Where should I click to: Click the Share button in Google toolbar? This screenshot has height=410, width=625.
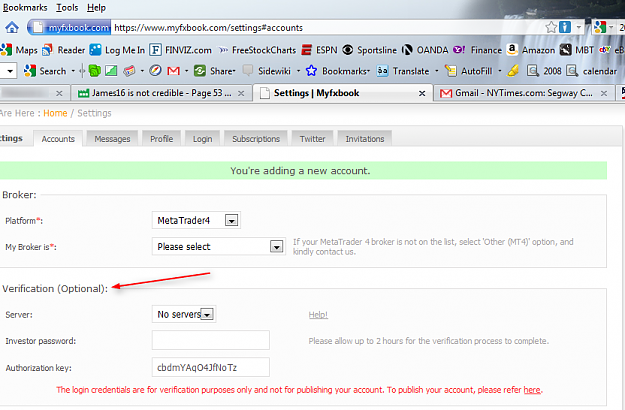215,71
